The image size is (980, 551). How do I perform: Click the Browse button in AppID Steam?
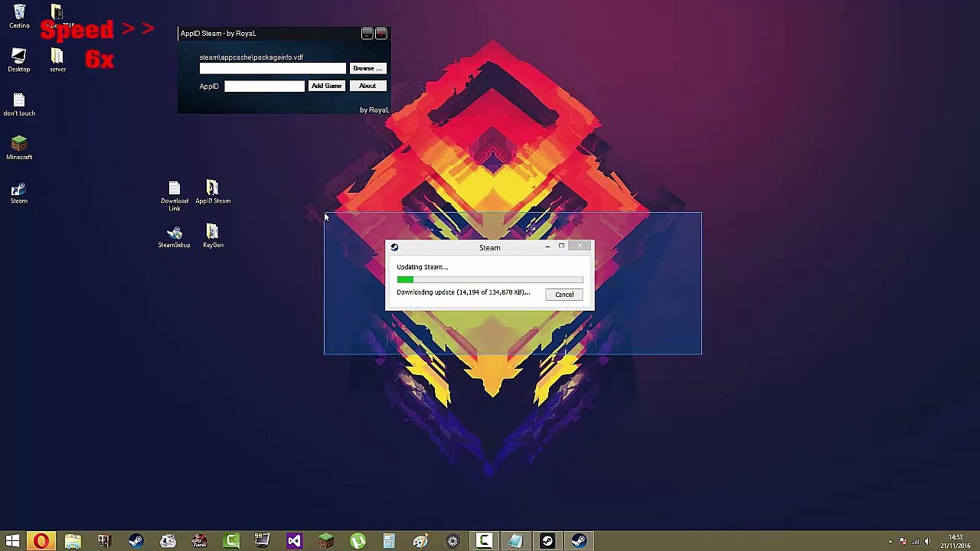tap(367, 68)
